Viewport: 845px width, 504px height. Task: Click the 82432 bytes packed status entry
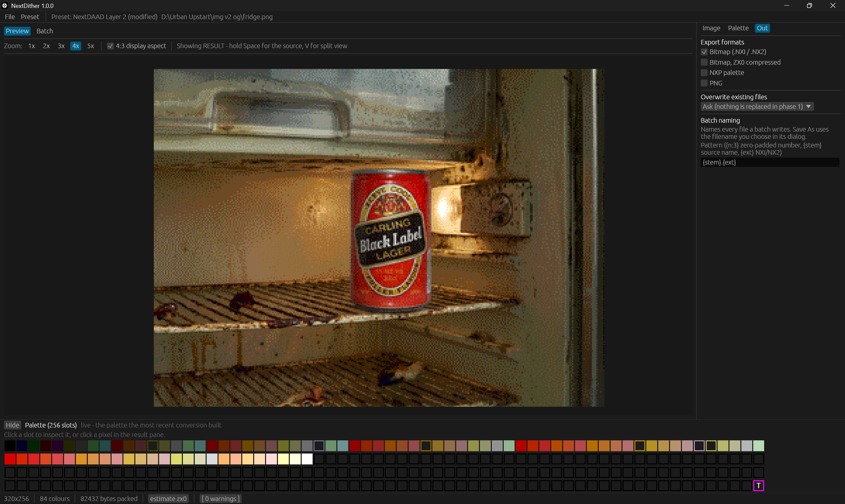[109, 499]
